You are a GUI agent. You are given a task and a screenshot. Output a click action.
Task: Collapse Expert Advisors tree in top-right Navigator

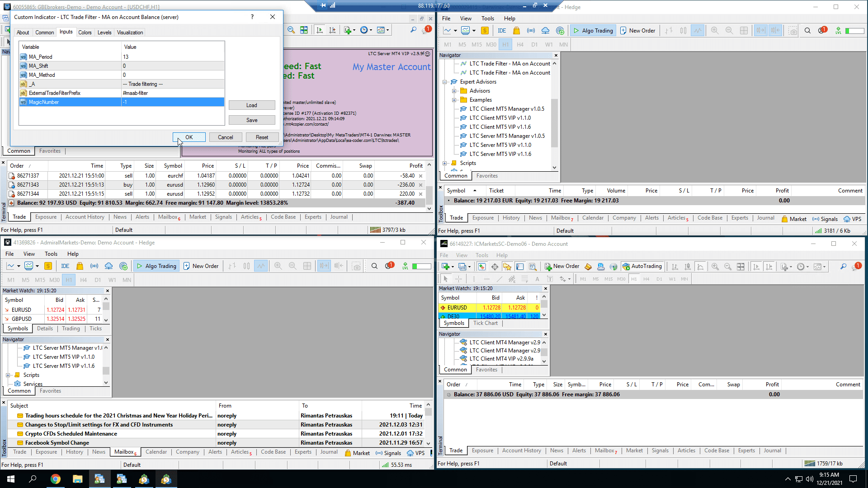[444, 82]
